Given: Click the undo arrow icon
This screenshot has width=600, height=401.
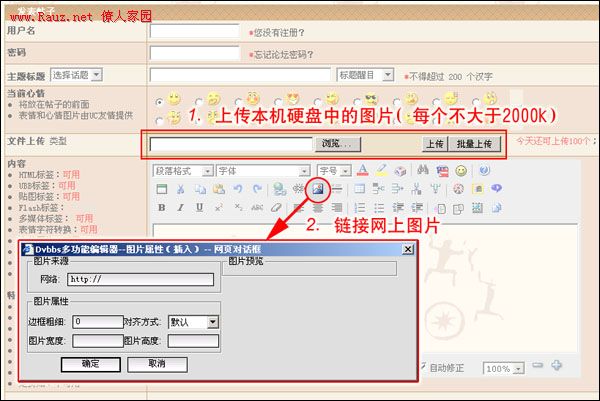Looking at the screenshot, I should (x=238, y=188).
